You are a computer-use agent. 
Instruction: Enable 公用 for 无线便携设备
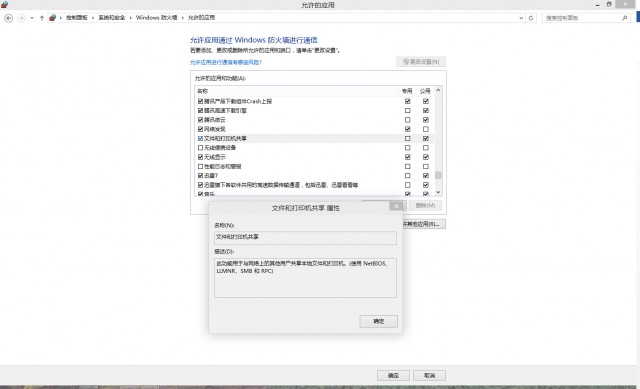tap(426, 148)
